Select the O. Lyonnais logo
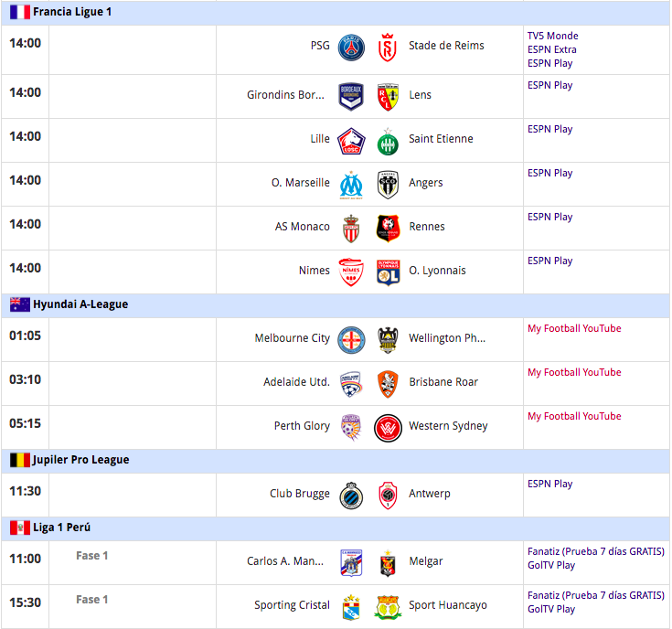The width and height of the screenshot is (672, 629). (388, 272)
